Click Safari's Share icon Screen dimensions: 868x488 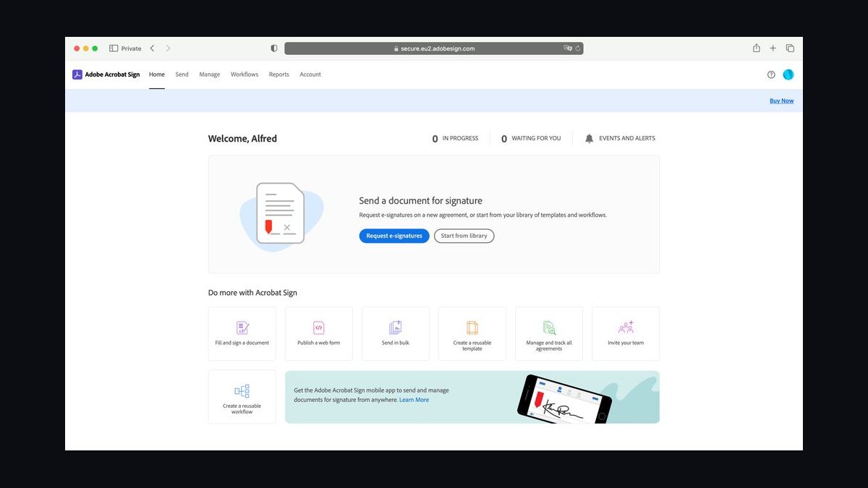point(757,48)
